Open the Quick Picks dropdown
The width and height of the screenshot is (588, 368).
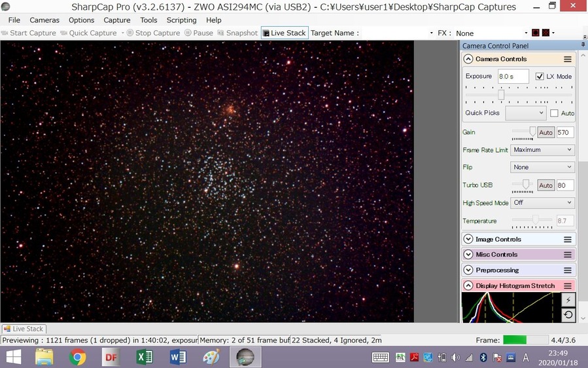[525, 113]
